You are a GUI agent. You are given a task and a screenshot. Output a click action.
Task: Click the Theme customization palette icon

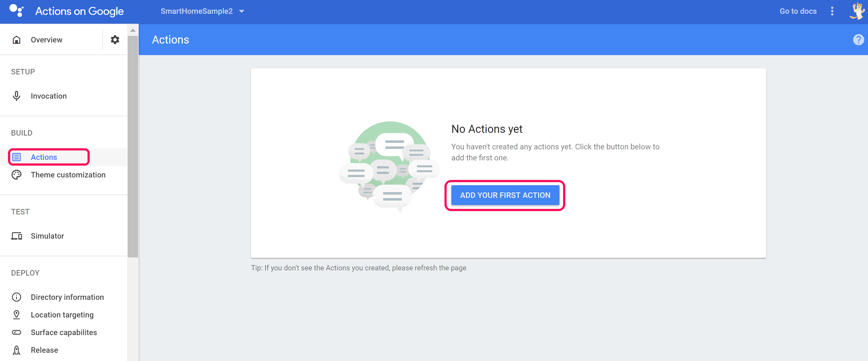click(x=16, y=175)
